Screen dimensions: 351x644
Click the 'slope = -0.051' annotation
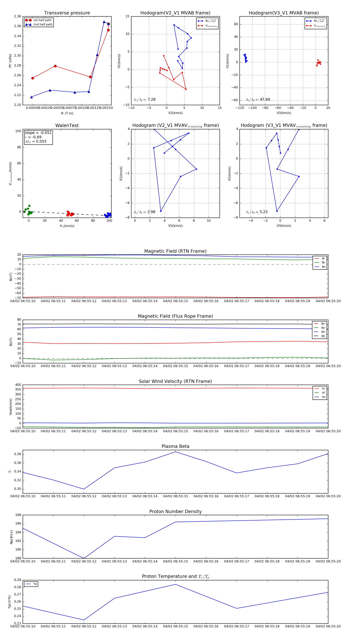(38, 133)
